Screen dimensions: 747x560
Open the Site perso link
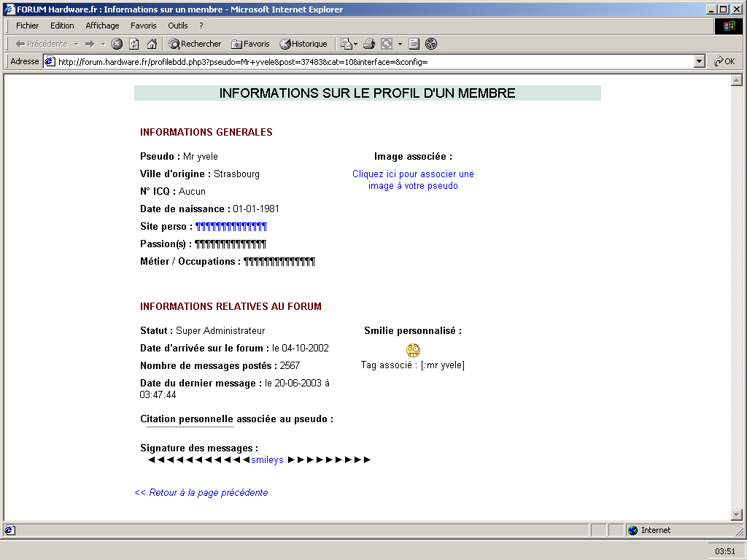pos(231,227)
